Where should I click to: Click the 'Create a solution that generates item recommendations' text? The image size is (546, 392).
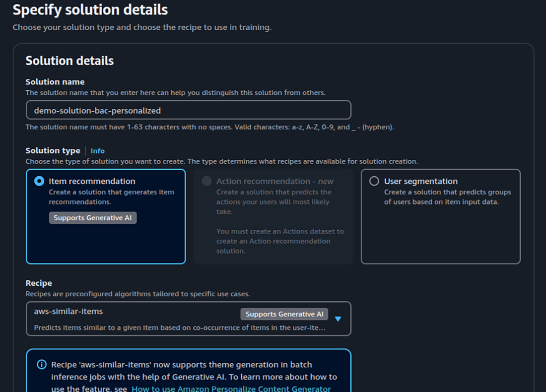[111, 197]
